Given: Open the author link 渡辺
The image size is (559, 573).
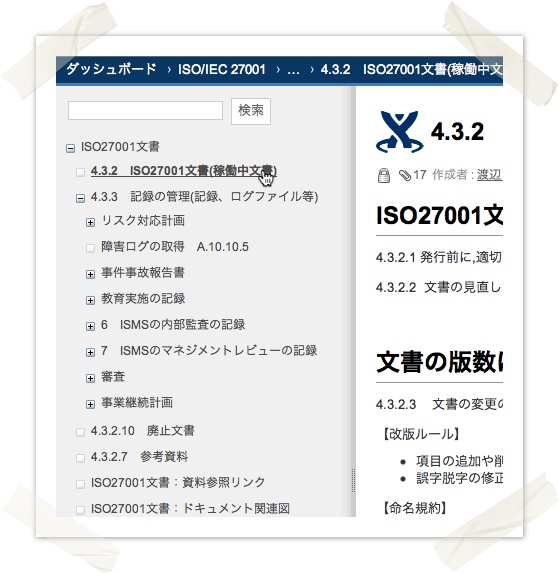Looking at the screenshot, I should (x=490, y=175).
